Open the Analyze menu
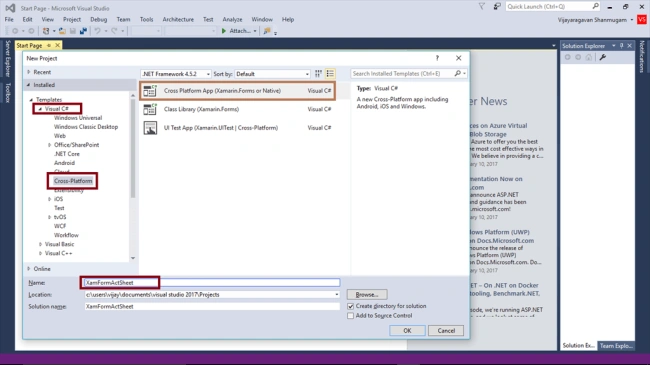Screen dimensions: 650x365 coord(232,19)
